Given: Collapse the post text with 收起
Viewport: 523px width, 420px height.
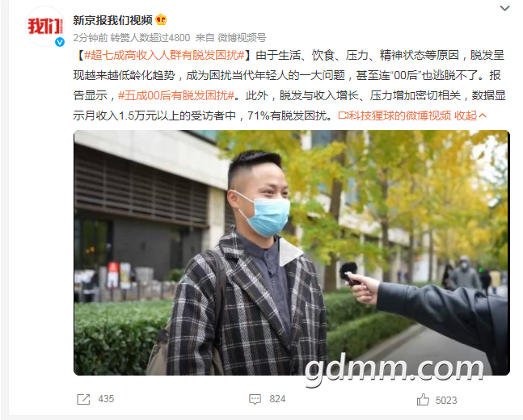Looking at the screenshot, I should coord(466,115).
